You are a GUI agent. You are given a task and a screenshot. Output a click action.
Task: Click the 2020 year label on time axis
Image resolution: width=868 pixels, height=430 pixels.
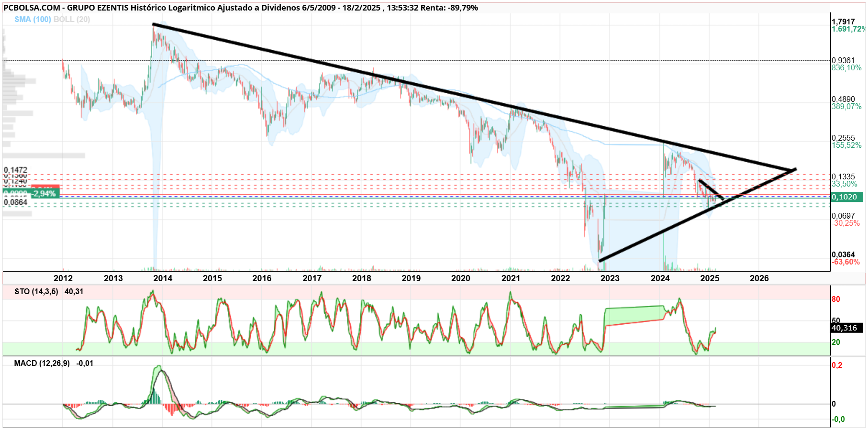point(461,278)
